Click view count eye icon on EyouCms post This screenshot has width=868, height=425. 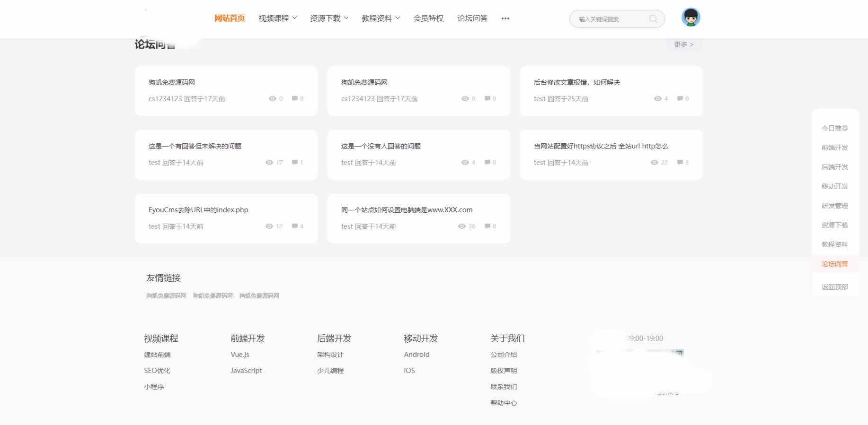click(x=269, y=226)
